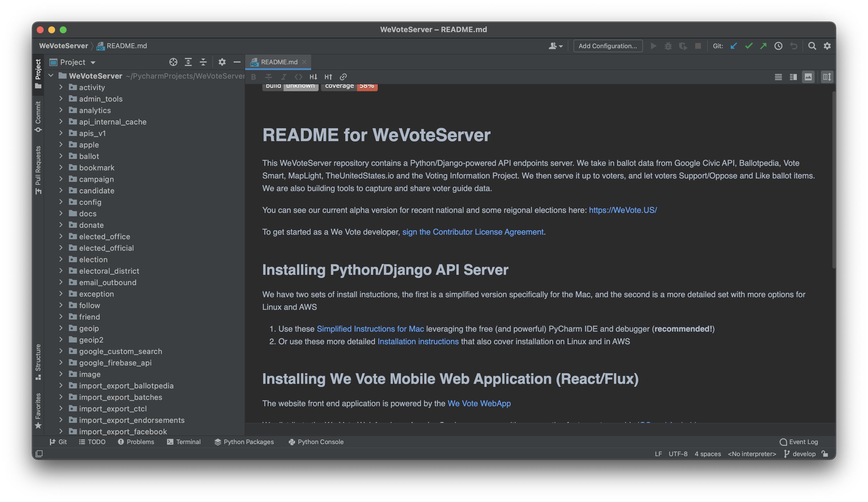Click the Search Everywhere magnifier icon
Screen dimensions: 868x502
point(812,46)
